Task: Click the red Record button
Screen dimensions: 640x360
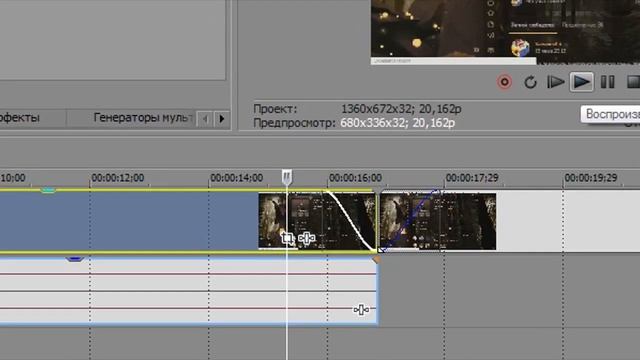Action: (504, 82)
